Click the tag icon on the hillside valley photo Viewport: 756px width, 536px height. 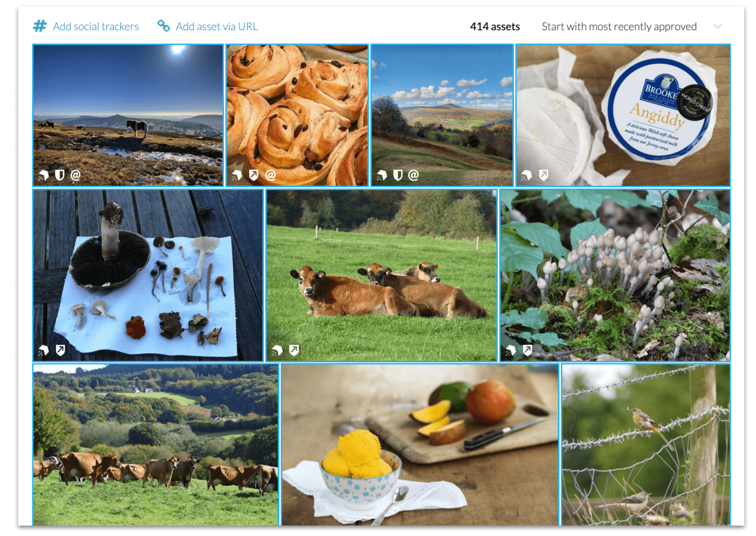click(x=381, y=175)
